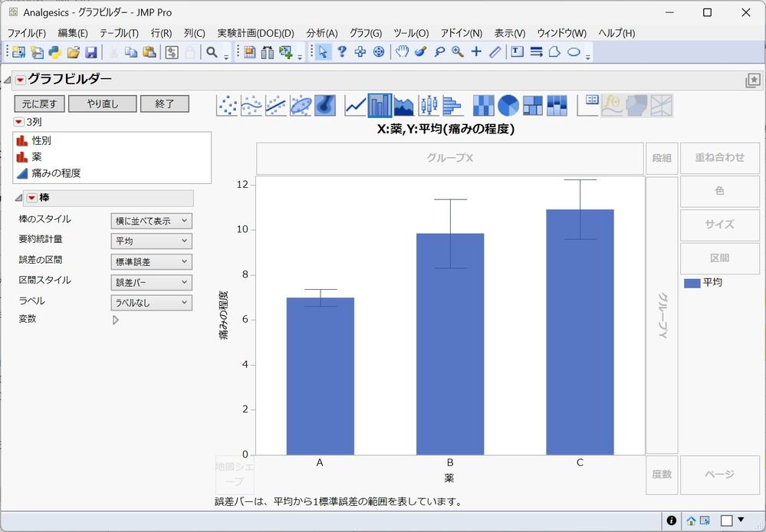Screen dimensions: 766x532
Task: Open the グラフ(G) menu
Action: coord(366,33)
